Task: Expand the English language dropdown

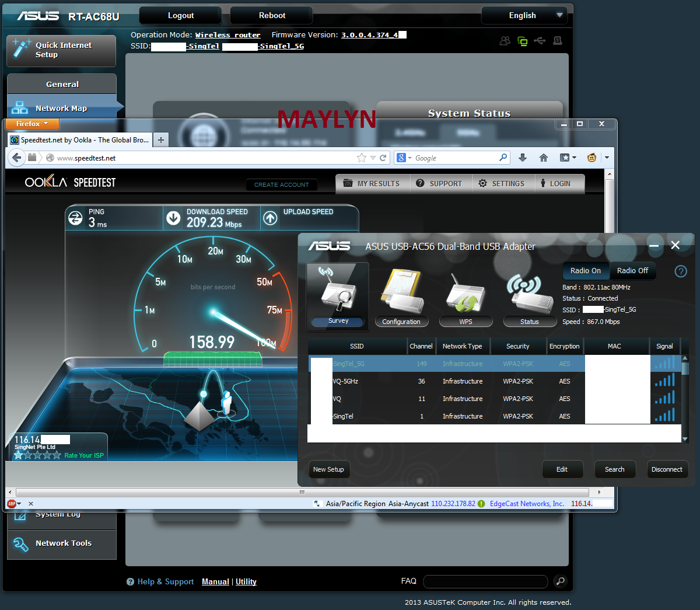Action: pos(523,16)
